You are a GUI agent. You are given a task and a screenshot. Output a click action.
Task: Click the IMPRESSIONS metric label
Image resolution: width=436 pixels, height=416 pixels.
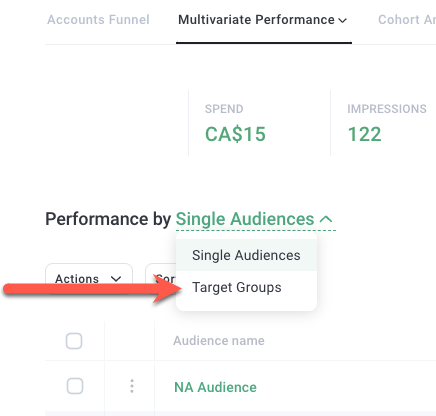(387, 109)
